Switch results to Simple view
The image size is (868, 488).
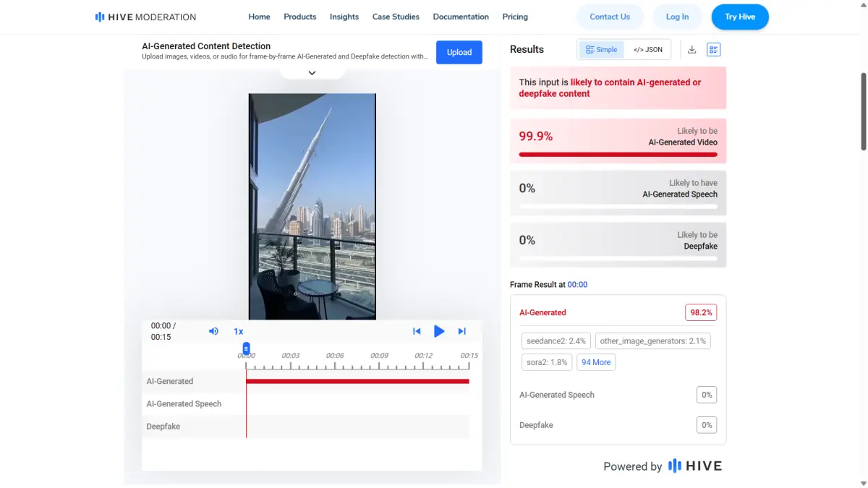(602, 50)
